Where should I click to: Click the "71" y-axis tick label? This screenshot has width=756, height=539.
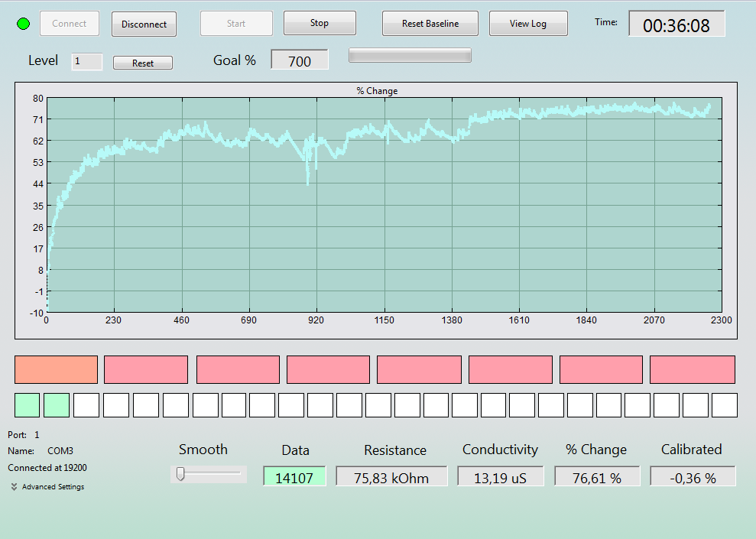tap(38, 119)
